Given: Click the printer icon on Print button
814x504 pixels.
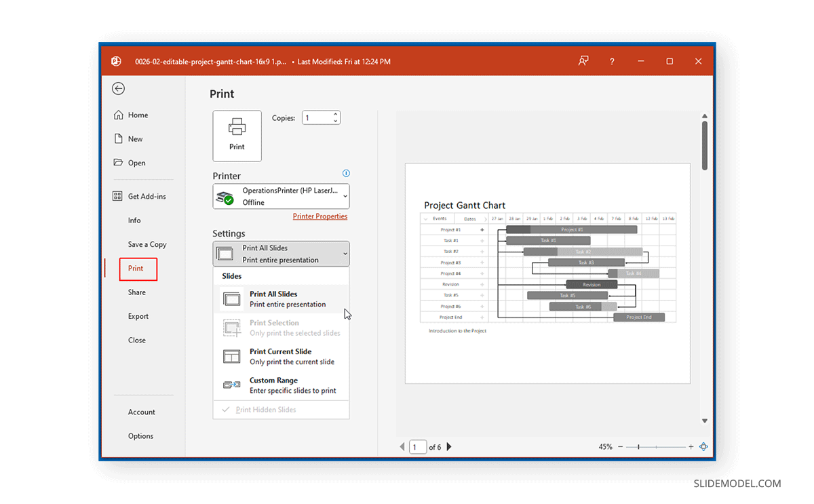Looking at the screenshot, I should (237, 127).
